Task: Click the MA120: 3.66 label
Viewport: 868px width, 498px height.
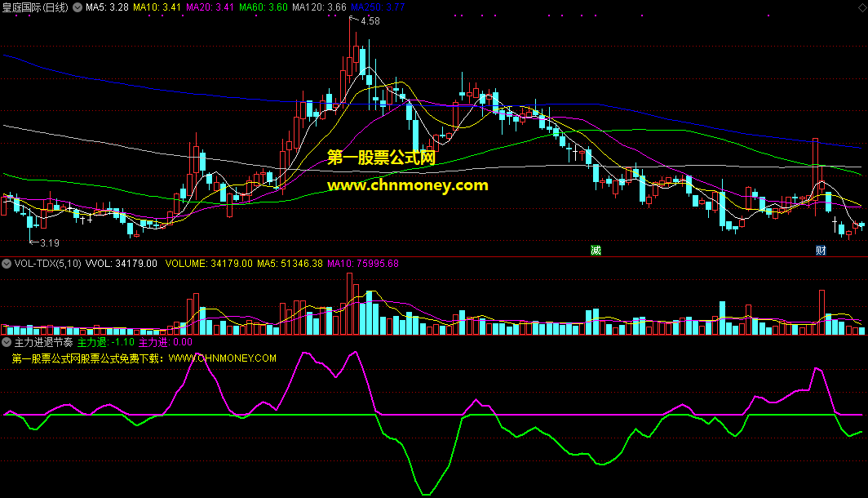Action: (320, 7)
